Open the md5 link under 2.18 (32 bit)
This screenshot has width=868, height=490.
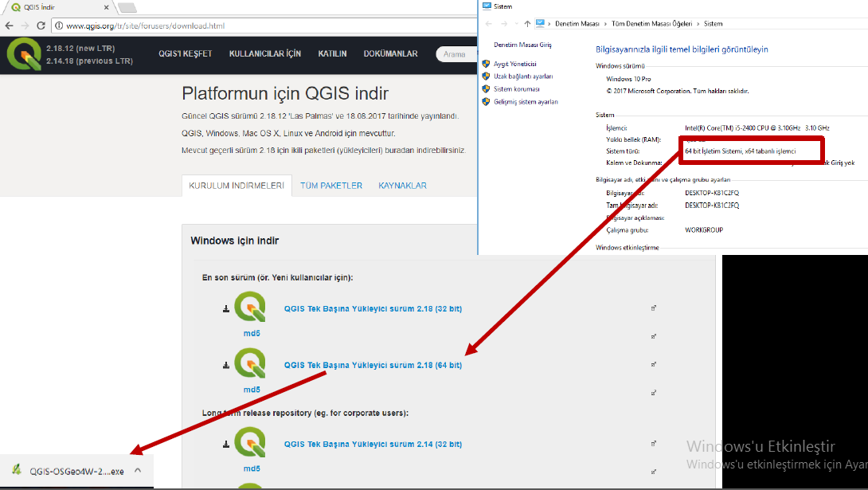coord(252,333)
